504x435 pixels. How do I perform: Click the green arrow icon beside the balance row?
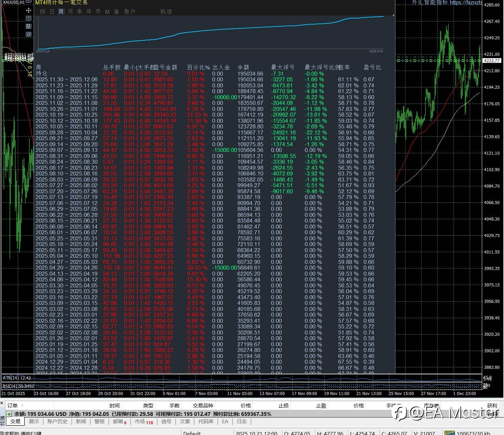click(9, 414)
